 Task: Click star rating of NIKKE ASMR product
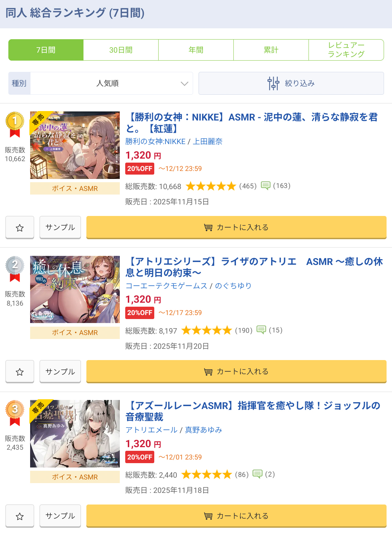point(211,186)
